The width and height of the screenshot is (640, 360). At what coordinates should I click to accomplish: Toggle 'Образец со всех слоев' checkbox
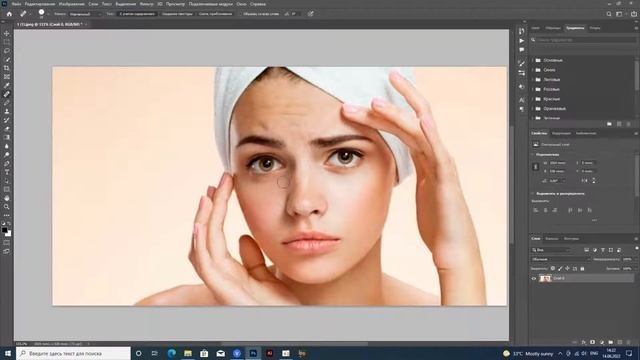pos(240,14)
